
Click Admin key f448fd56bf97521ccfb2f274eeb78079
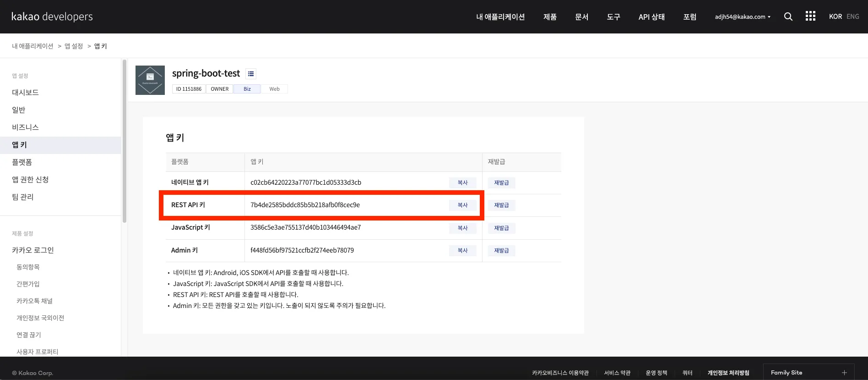pyautogui.click(x=302, y=250)
